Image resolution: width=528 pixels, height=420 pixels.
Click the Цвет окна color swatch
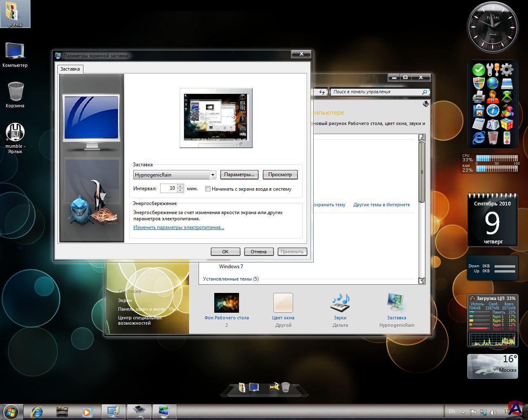[x=283, y=303]
